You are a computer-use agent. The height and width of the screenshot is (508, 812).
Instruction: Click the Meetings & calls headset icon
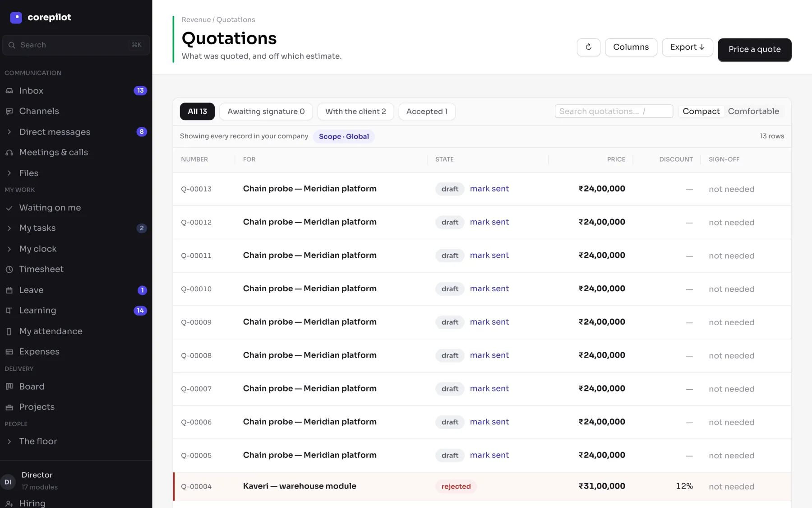9,153
